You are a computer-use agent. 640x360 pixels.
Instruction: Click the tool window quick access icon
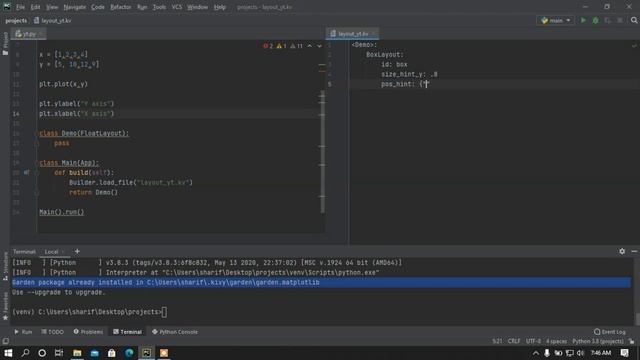5,341
